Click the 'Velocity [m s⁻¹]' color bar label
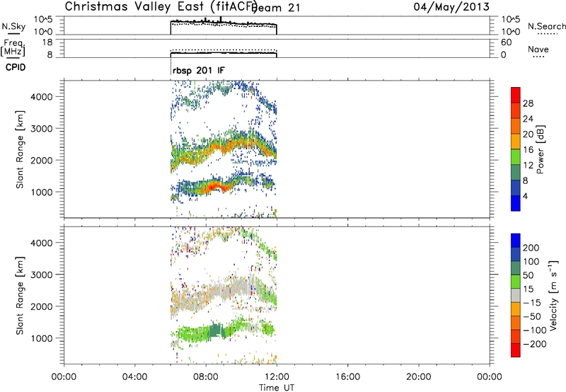The image size is (566, 392). [x=553, y=295]
